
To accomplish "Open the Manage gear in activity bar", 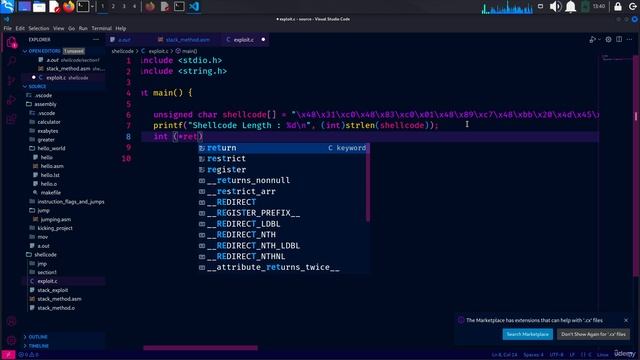I will pos(11,340).
